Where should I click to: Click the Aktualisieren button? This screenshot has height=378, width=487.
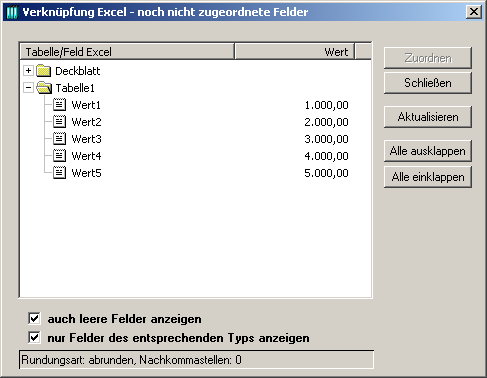pos(428,117)
